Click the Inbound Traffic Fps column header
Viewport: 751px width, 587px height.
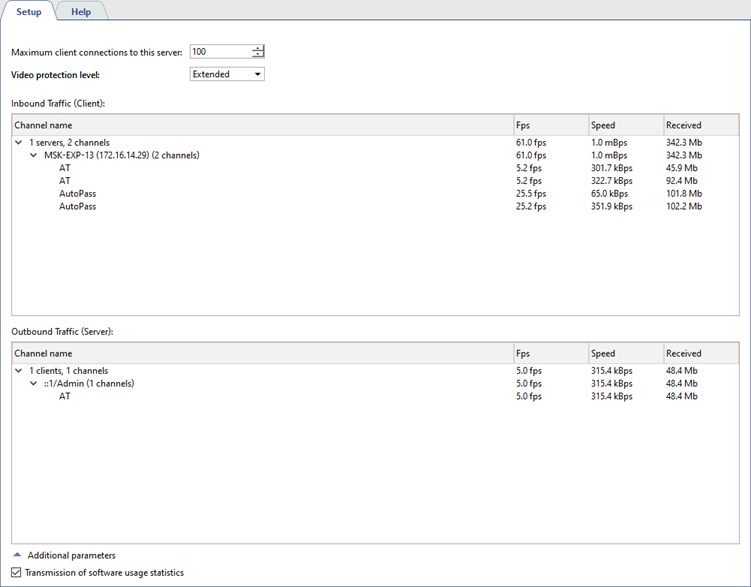coord(548,125)
